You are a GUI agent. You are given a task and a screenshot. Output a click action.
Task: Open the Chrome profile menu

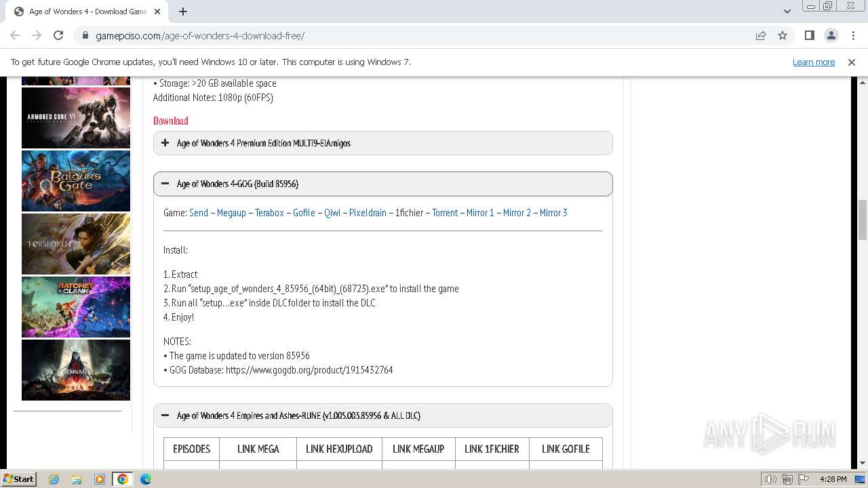coord(831,35)
